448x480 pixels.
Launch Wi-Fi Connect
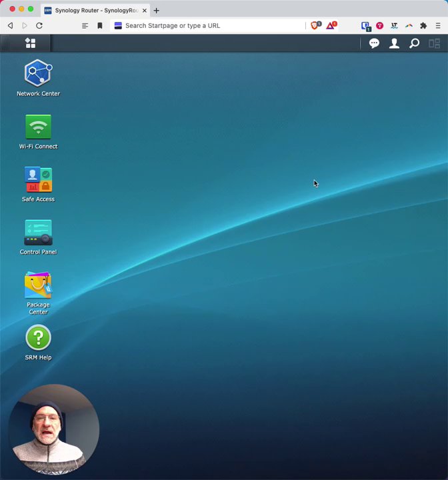(38, 132)
